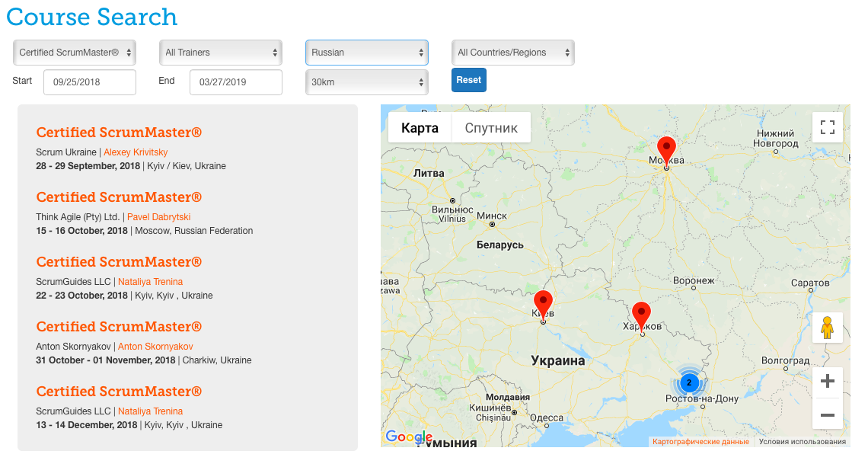Click the End date field 03/27/2019
Image resolution: width=868 pixels, height=467 pixels.
(236, 82)
